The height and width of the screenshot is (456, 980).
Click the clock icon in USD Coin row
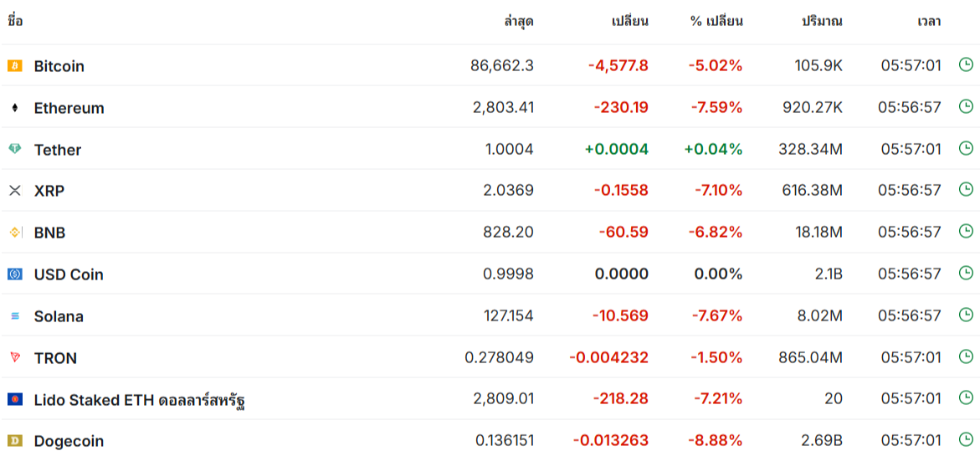click(x=965, y=274)
